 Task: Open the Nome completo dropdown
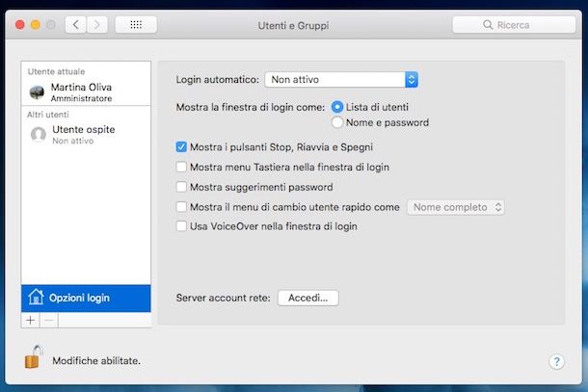click(x=456, y=207)
